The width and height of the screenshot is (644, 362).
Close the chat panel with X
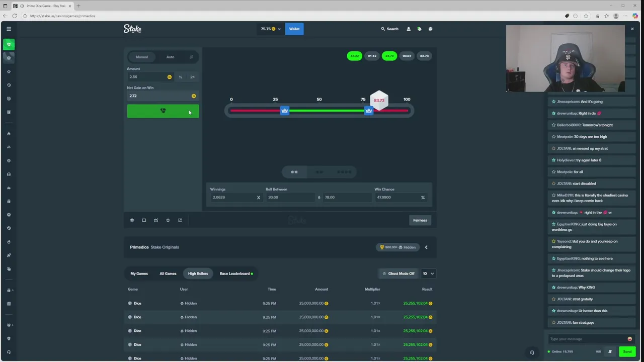point(632,29)
